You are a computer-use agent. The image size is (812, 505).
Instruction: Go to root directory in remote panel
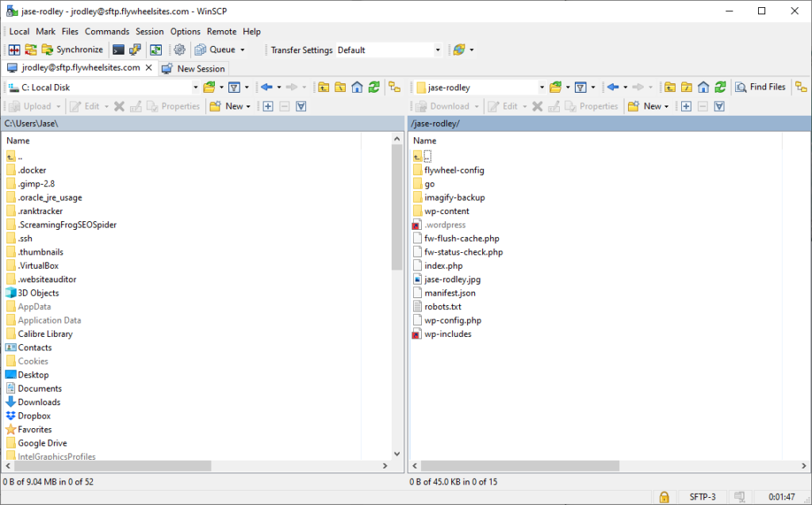[x=687, y=87]
